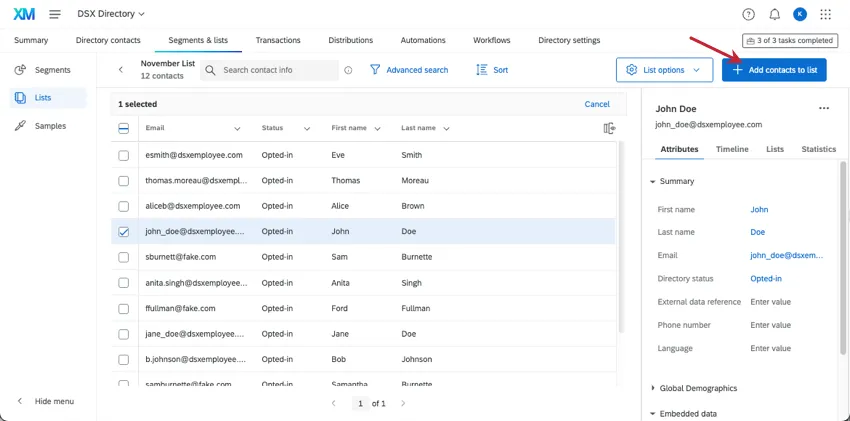Screen dimensions: 850x421
Task: Expand the Global Demographics section
Action: 697,388
